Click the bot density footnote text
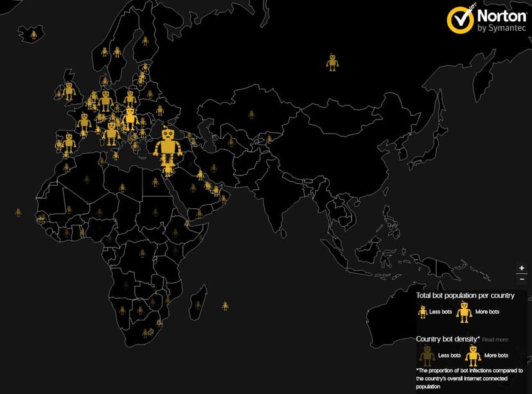This screenshot has width=532, height=394. point(470,379)
